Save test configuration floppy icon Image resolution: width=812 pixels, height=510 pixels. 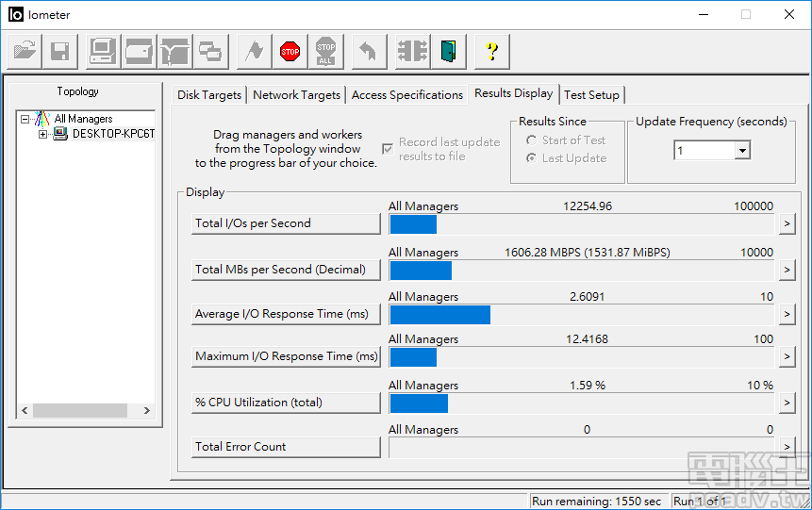60,51
